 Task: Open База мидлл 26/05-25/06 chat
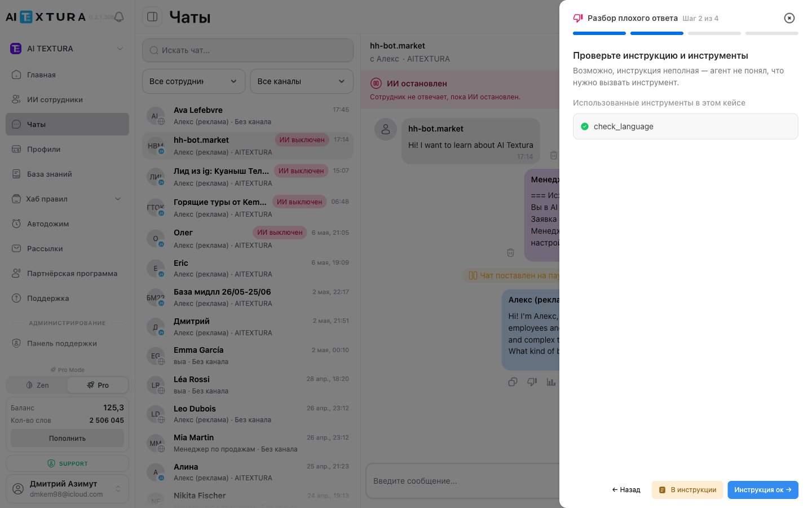[248, 297]
